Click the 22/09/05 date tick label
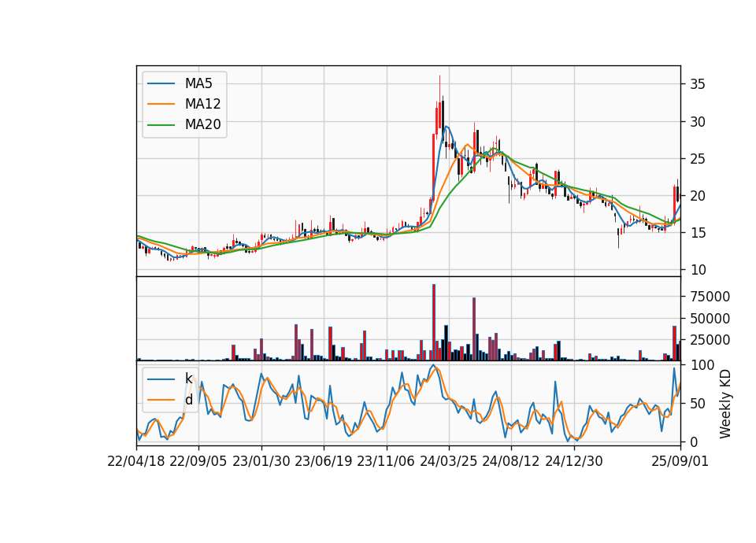The image size is (756, 543). [x=198, y=461]
